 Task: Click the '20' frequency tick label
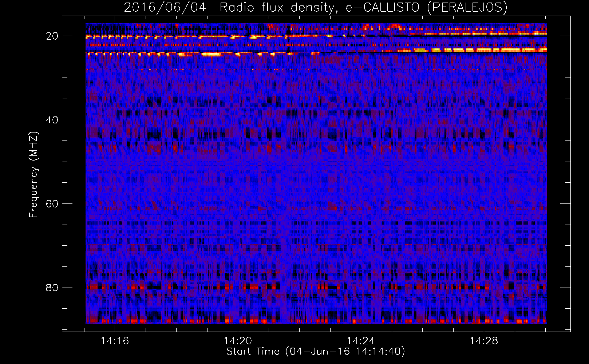[x=52, y=36]
